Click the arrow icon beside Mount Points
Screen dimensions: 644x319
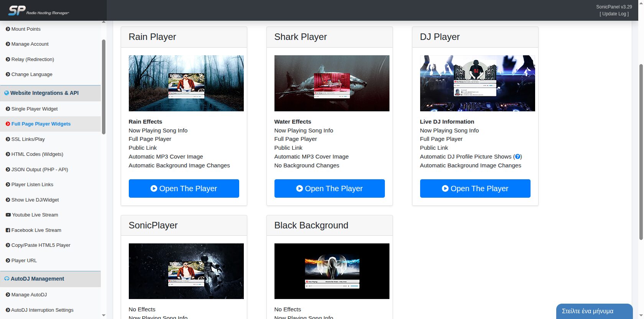(x=8, y=29)
